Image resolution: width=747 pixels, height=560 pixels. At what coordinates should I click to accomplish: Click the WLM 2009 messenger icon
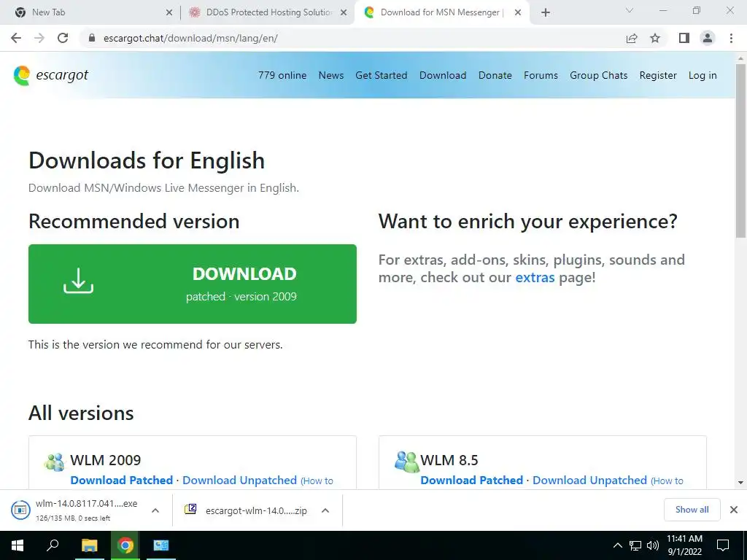54,462
